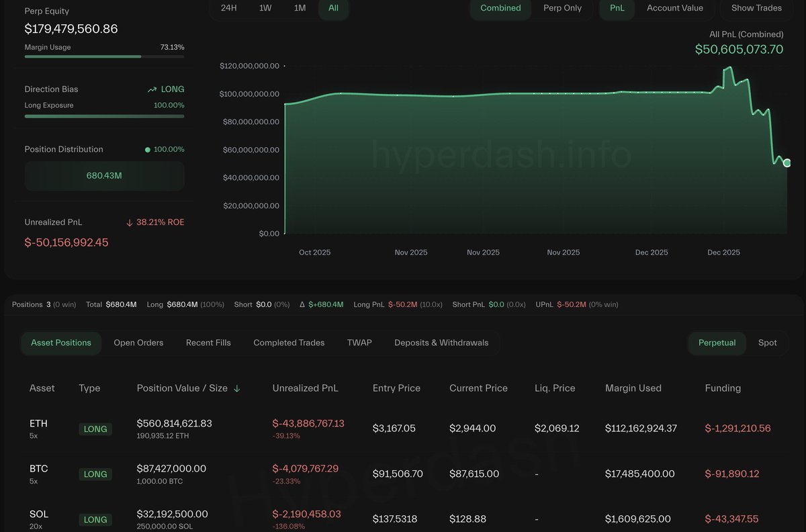
Task: Click the Show Trades button
Action: click(x=756, y=8)
